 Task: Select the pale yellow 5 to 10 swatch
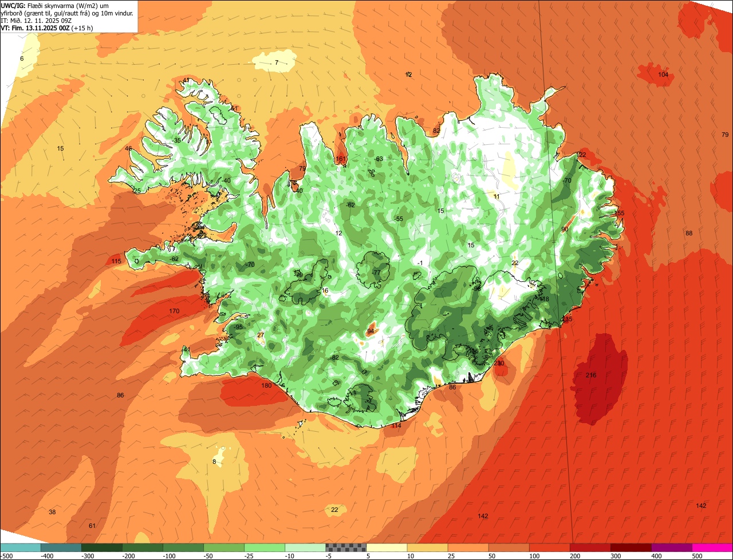[386, 547]
